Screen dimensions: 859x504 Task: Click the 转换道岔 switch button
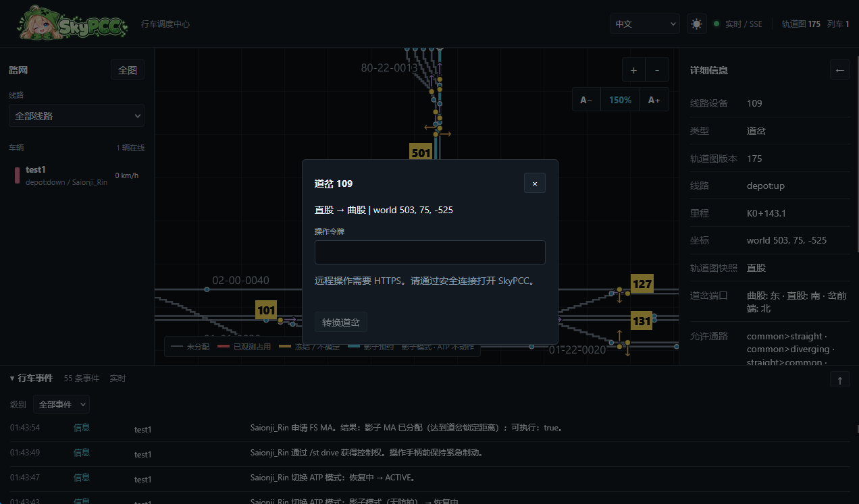point(341,322)
